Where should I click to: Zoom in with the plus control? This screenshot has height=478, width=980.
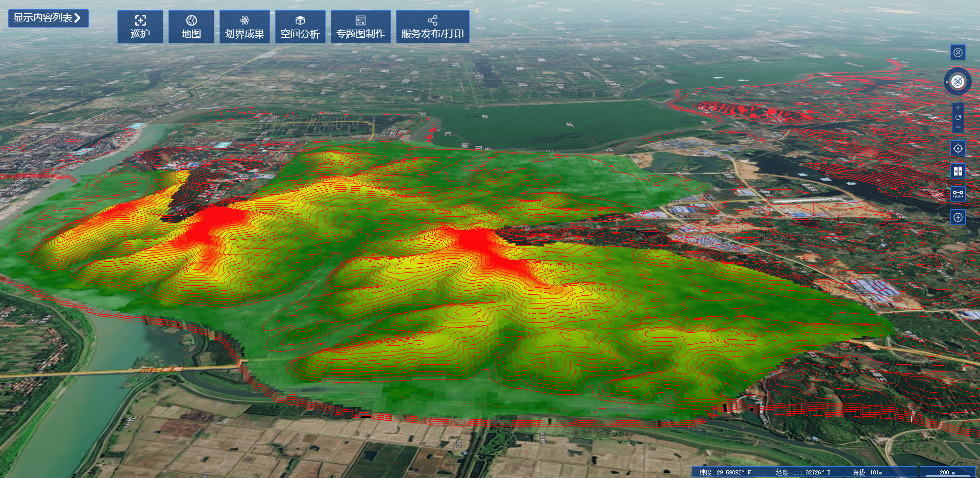tap(958, 108)
